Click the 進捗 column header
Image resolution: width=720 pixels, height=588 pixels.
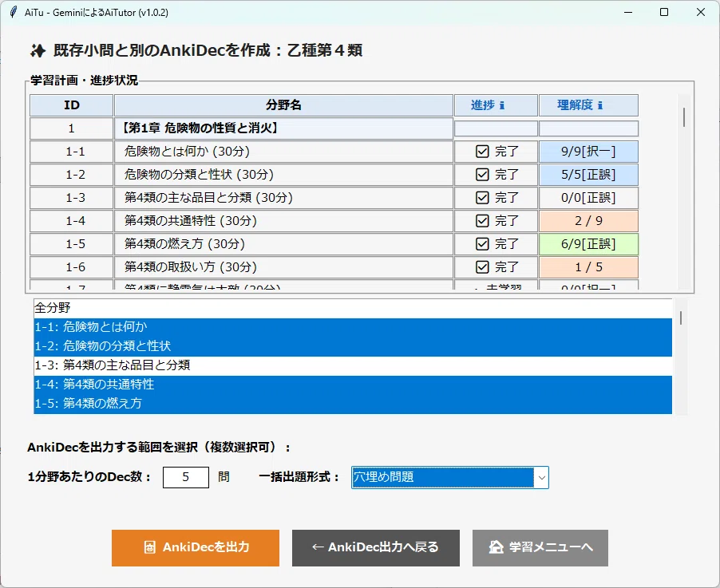click(496, 105)
